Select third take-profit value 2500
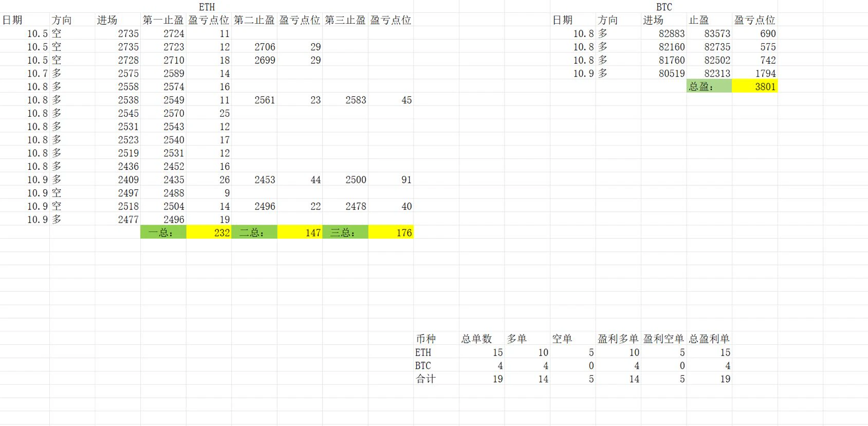This screenshot has width=868, height=426. 345,180
